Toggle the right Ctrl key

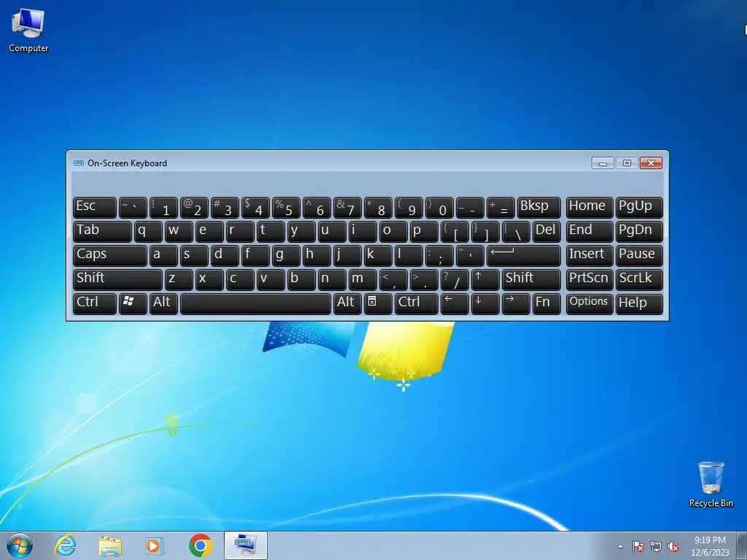416,303
